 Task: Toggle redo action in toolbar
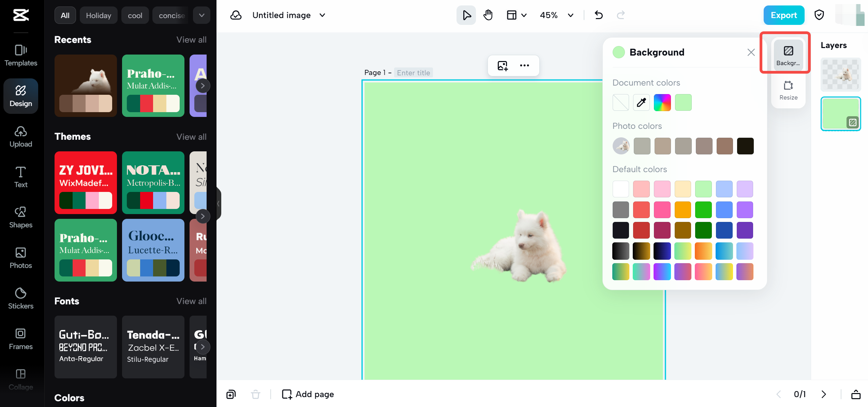tap(621, 15)
